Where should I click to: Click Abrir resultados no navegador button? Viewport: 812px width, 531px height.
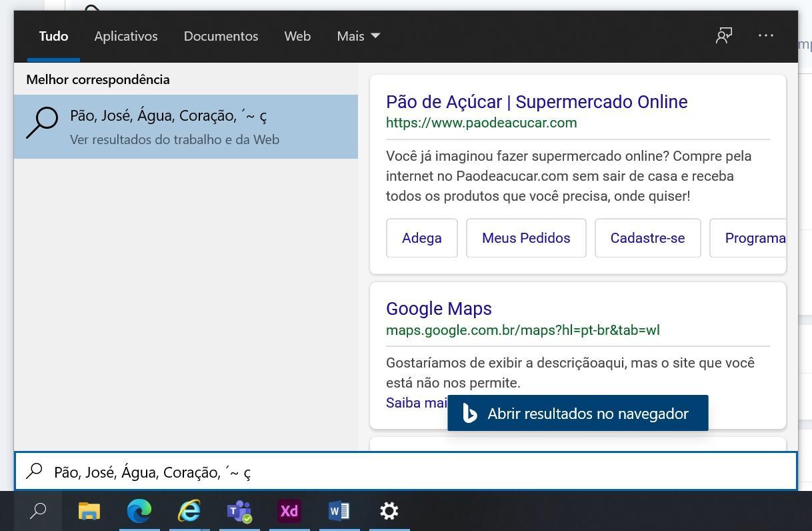578,413
